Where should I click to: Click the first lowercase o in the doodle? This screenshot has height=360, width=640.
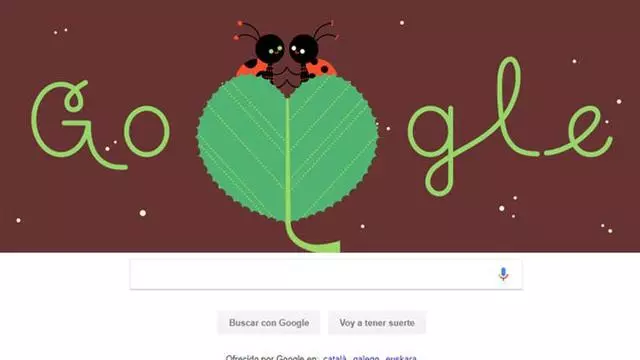(147, 131)
